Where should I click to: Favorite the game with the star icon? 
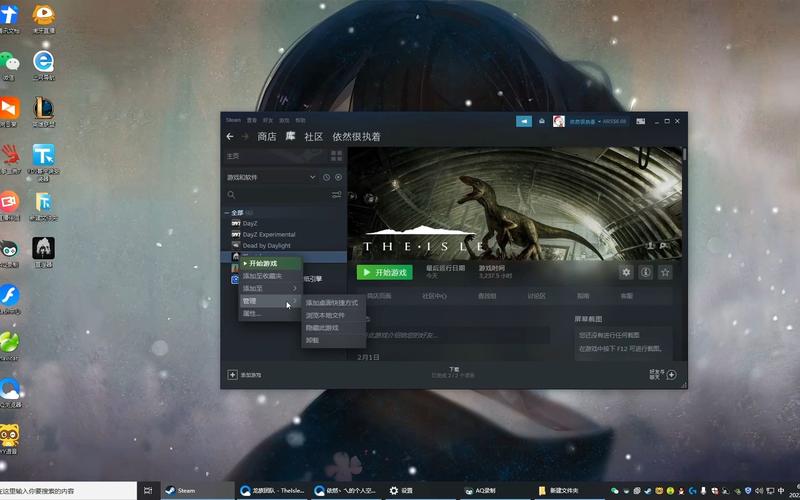[665, 272]
